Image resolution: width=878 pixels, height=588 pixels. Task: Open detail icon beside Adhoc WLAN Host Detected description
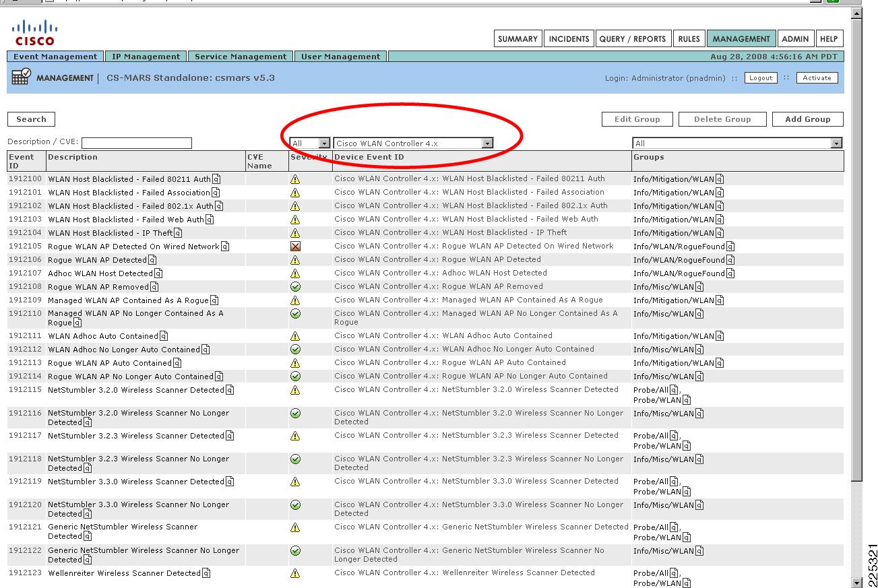tap(158, 273)
